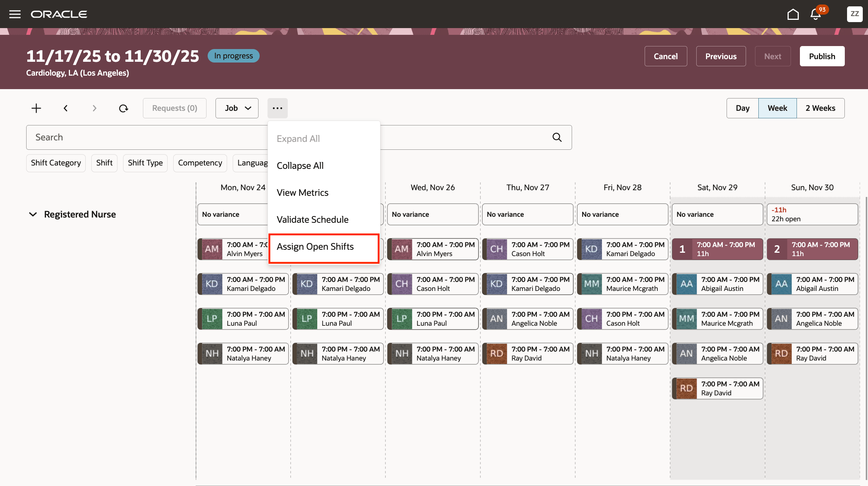The width and height of the screenshot is (868, 486).
Task: Click the home icon
Action: [x=793, y=14]
